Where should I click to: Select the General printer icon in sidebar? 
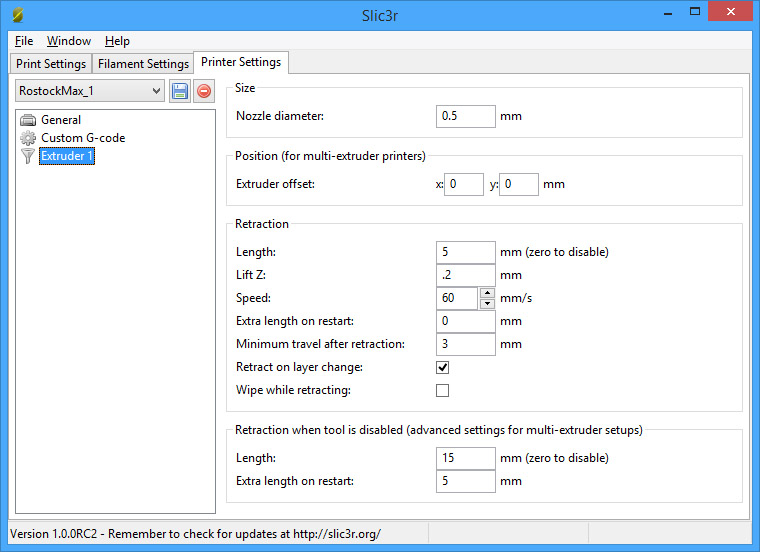pos(28,120)
